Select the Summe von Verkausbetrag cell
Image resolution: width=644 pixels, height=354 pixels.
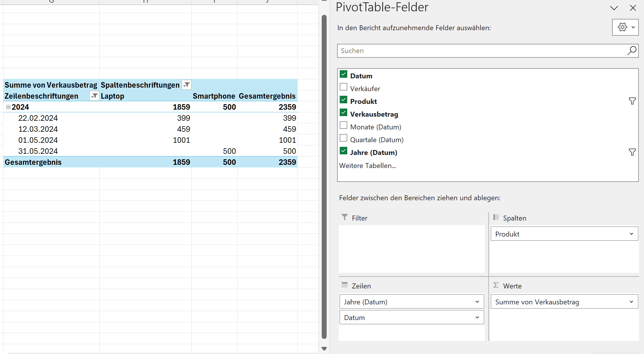51,85
